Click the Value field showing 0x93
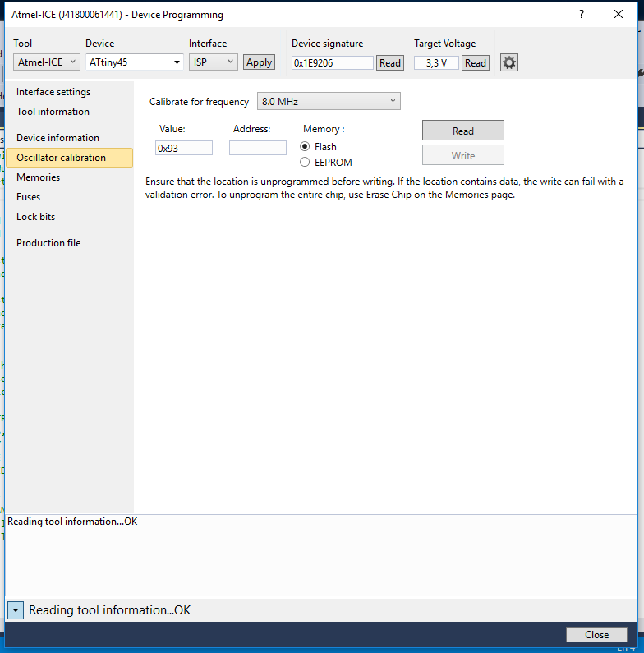Viewport: 644px width, 653px height. (184, 148)
